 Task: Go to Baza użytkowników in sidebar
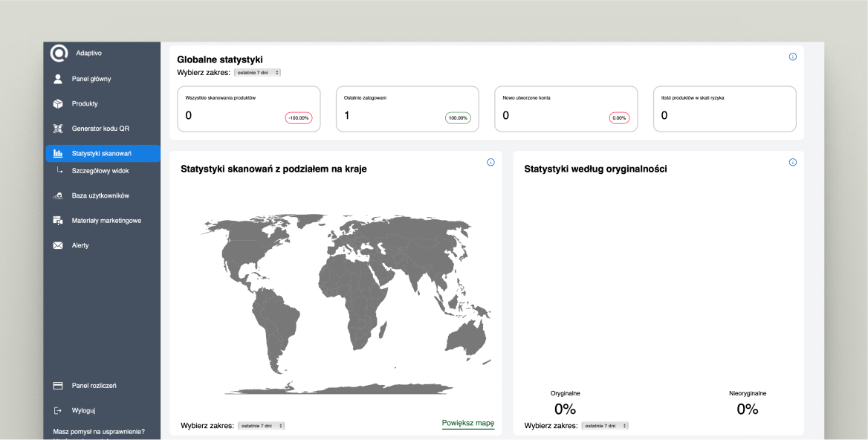(100, 196)
